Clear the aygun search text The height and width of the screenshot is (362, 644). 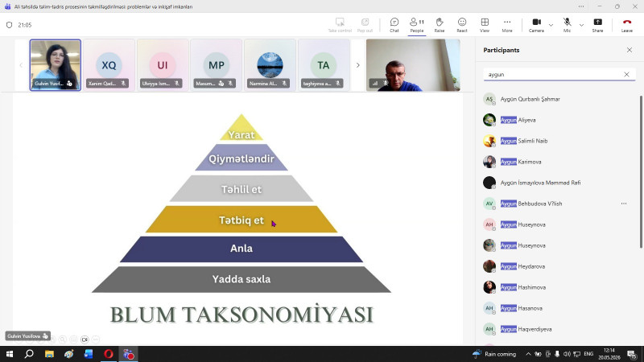[x=626, y=74]
